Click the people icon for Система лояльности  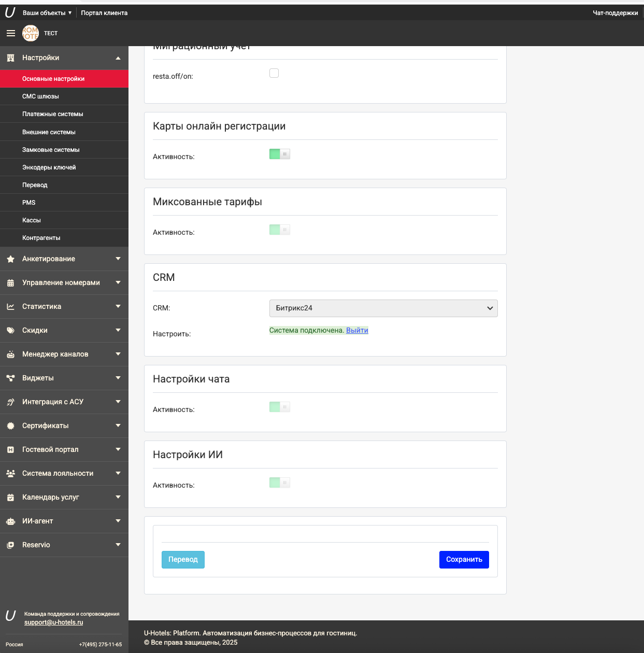(10, 474)
